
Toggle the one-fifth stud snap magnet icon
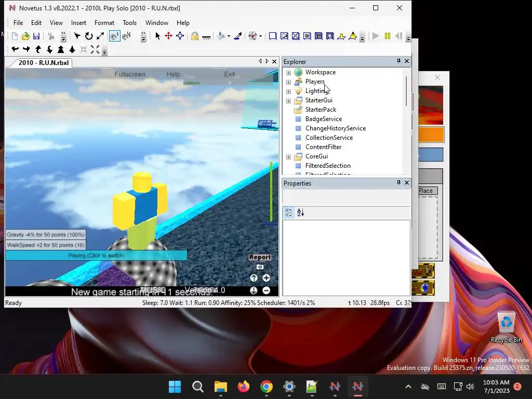point(127,36)
